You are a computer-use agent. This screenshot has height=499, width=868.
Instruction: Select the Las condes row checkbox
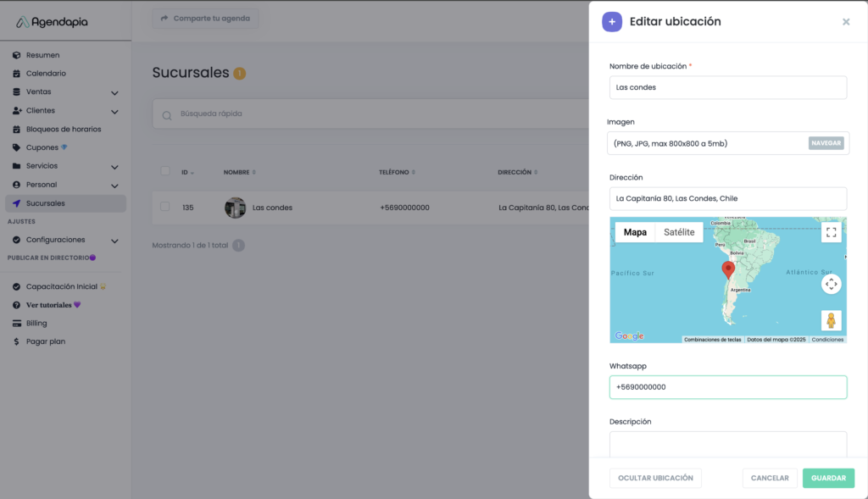(165, 207)
